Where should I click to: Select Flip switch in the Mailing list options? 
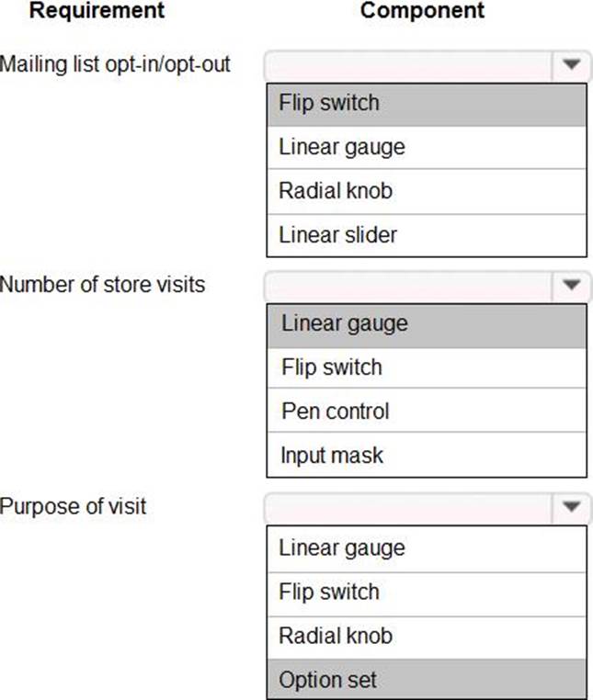(427, 103)
